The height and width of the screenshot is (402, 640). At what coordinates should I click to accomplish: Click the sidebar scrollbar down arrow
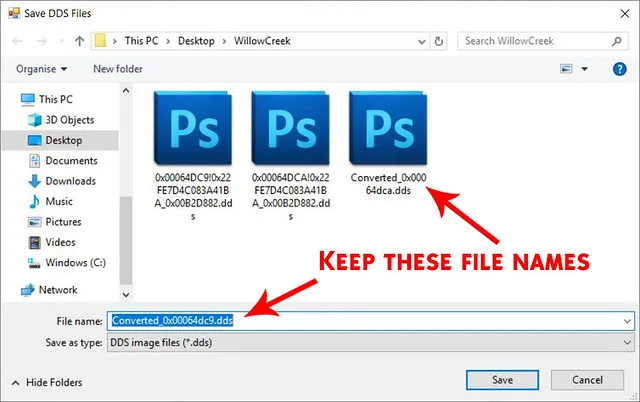coord(126,294)
